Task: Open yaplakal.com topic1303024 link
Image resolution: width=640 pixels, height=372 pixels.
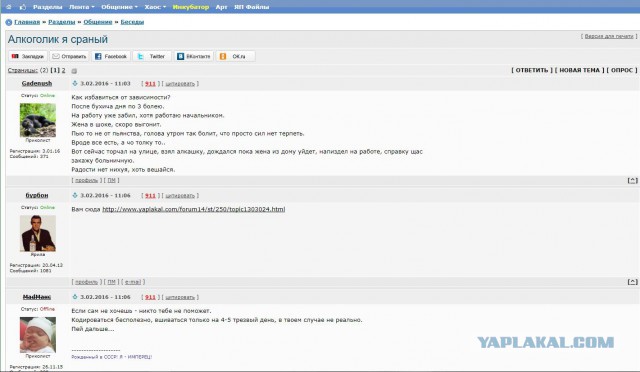Action: [193, 209]
